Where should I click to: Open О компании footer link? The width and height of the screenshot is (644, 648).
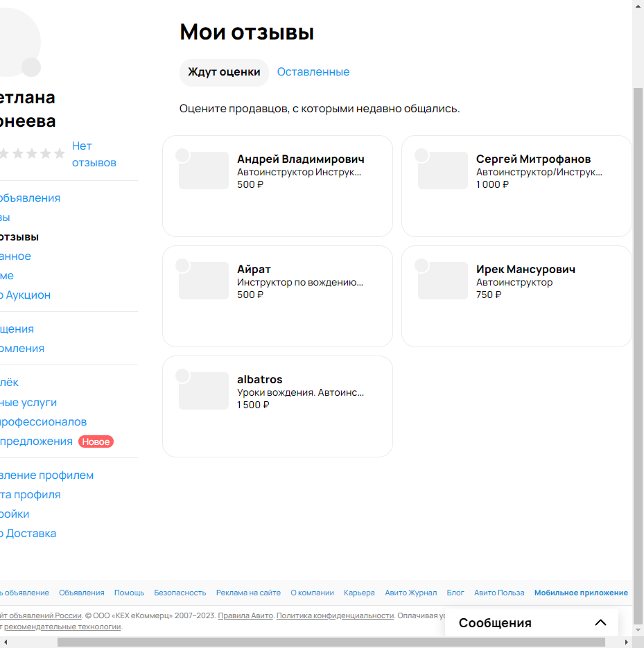pos(312,593)
